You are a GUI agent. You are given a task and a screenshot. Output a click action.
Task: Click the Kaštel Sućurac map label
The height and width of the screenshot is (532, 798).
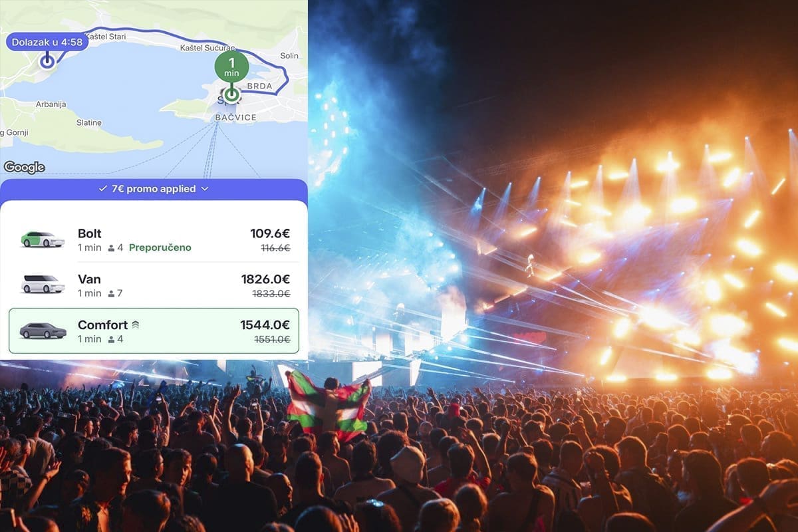pyautogui.click(x=207, y=48)
